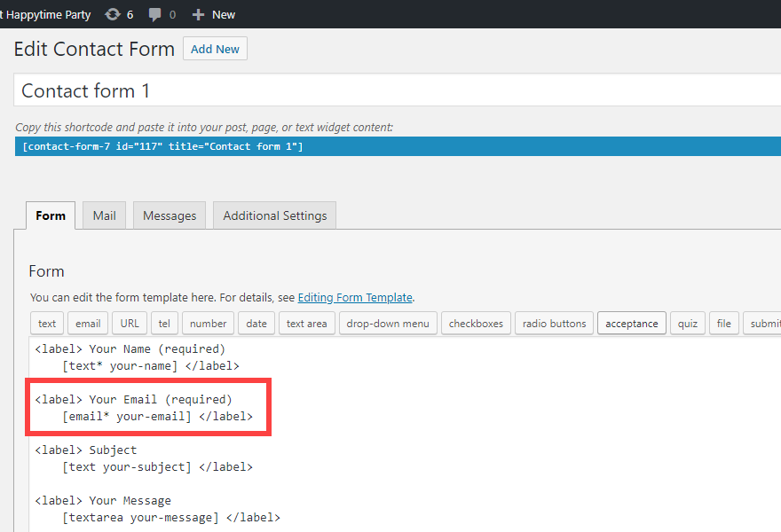
Task: Insert a radio buttons tag
Action: [554, 324]
